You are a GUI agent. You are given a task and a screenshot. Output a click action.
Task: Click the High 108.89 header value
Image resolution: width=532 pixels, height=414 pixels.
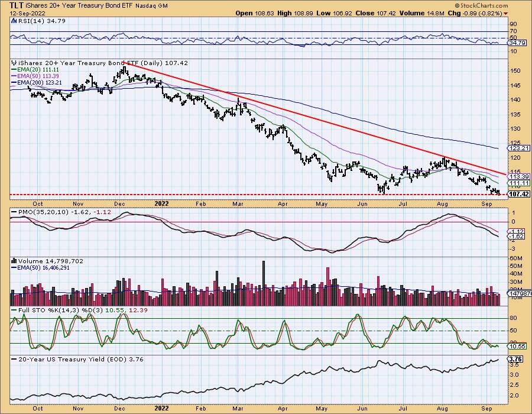point(295,13)
